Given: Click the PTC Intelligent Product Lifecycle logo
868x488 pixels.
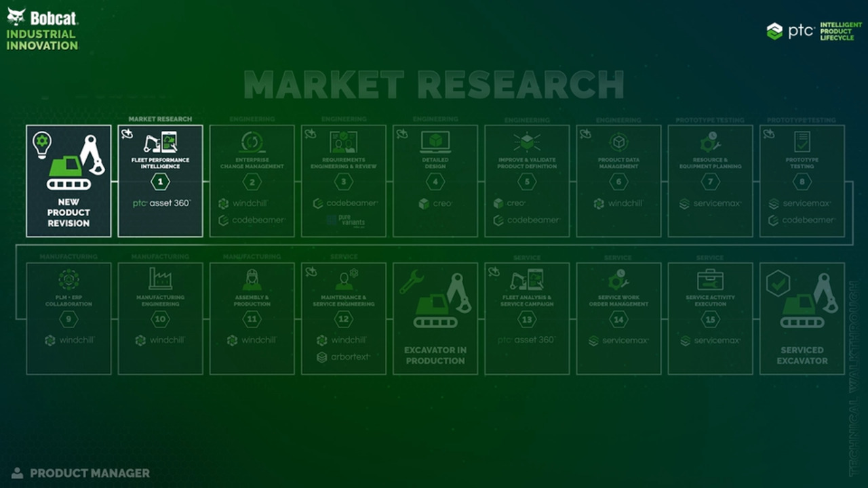Looking at the screenshot, I should click(x=814, y=31).
